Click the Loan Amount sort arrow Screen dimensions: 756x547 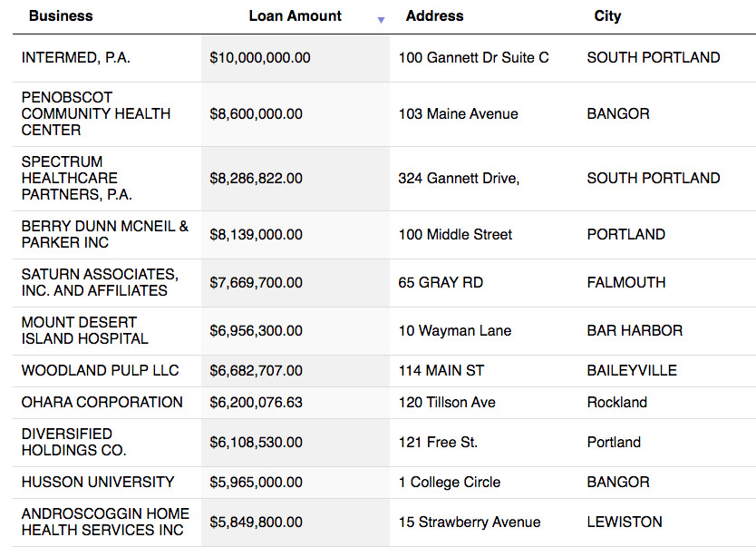(381, 19)
